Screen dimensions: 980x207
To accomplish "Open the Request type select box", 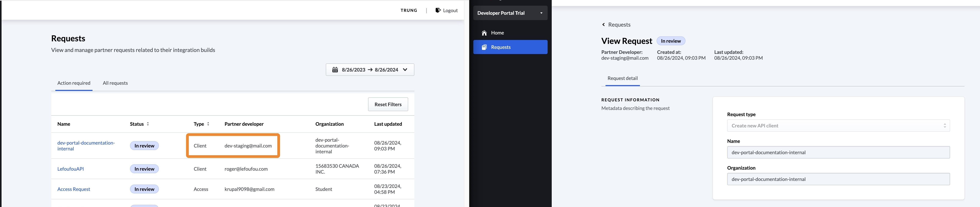I will tap(838, 126).
